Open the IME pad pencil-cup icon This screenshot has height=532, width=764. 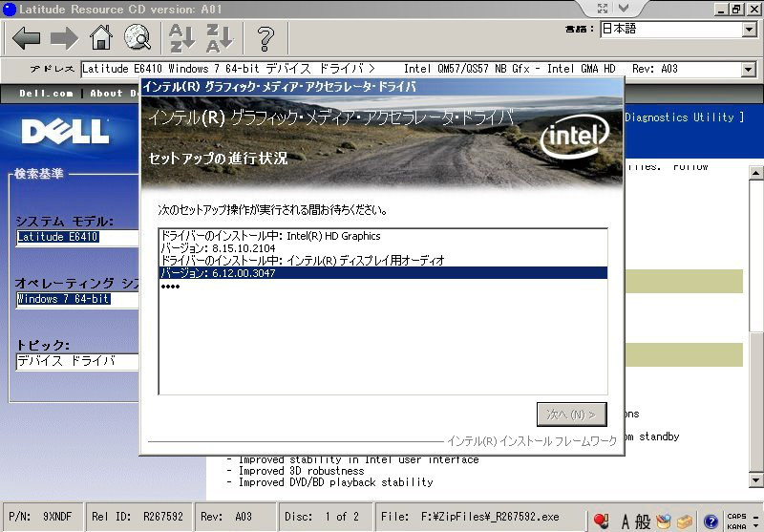[663, 521]
